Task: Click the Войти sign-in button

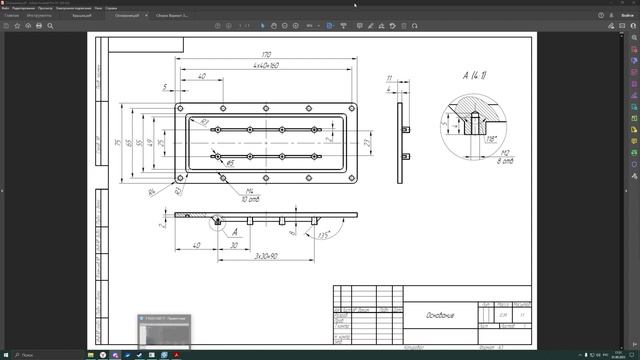Action: (627, 15)
